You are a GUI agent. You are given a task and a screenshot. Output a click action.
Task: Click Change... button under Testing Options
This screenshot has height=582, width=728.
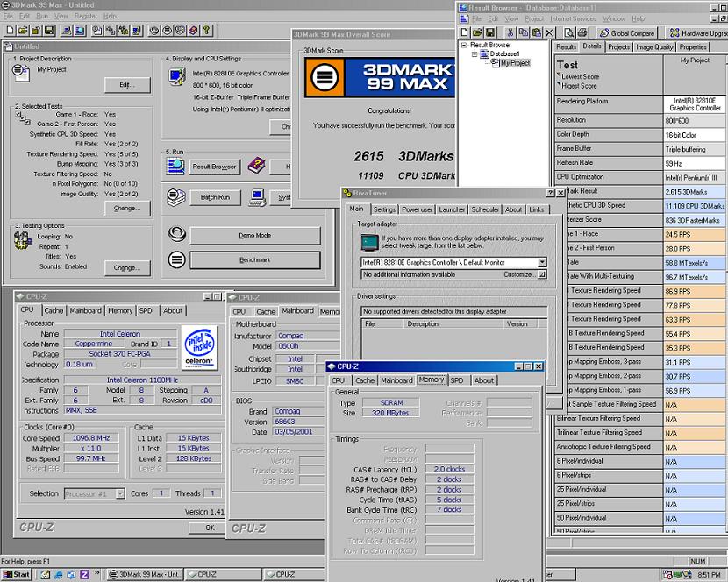point(127,268)
